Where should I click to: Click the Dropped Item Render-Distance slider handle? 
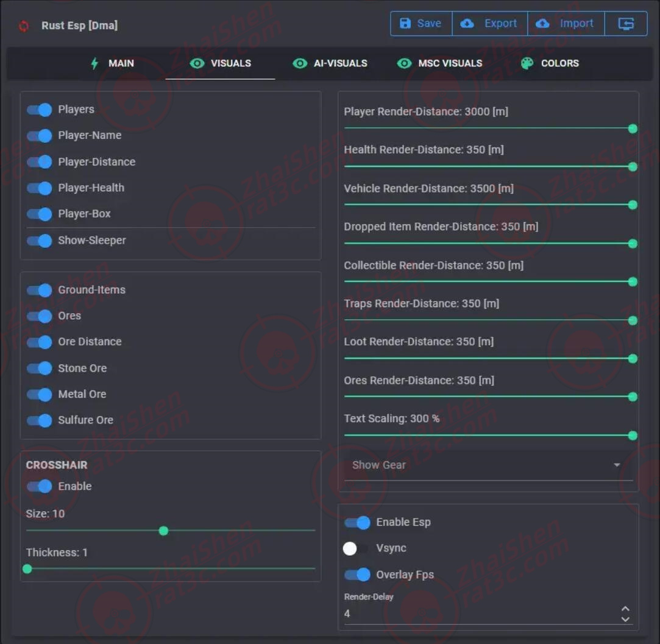(632, 244)
